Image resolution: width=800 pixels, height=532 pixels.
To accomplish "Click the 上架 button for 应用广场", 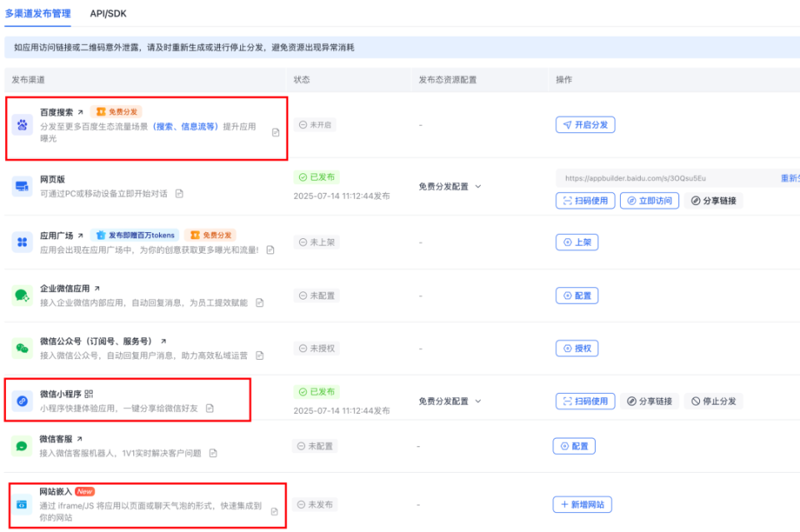I will [577, 242].
